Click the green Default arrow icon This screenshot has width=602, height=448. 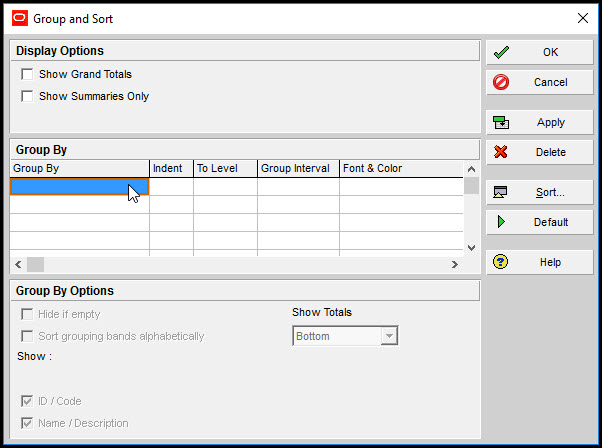[502, 222]
